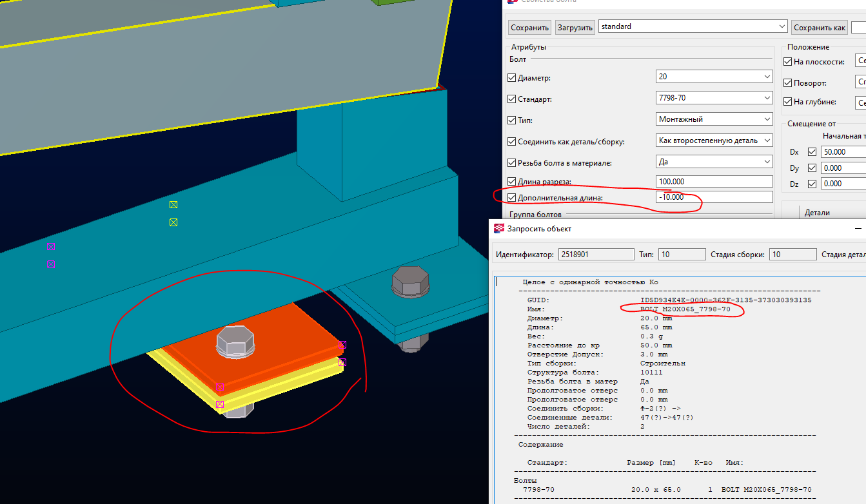The height and width of the screenshot is (504, 866).
Task: Disable the Поворот checkbox
Action: point(787,83)
